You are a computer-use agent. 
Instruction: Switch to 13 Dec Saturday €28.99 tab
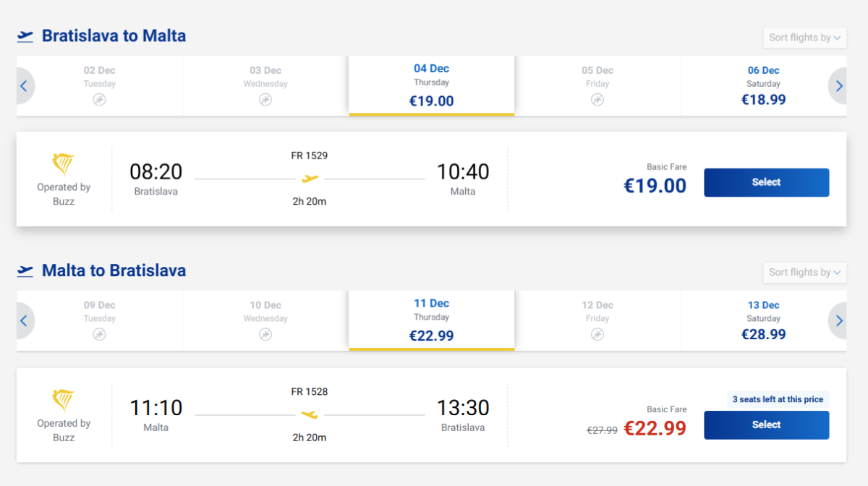763,320
